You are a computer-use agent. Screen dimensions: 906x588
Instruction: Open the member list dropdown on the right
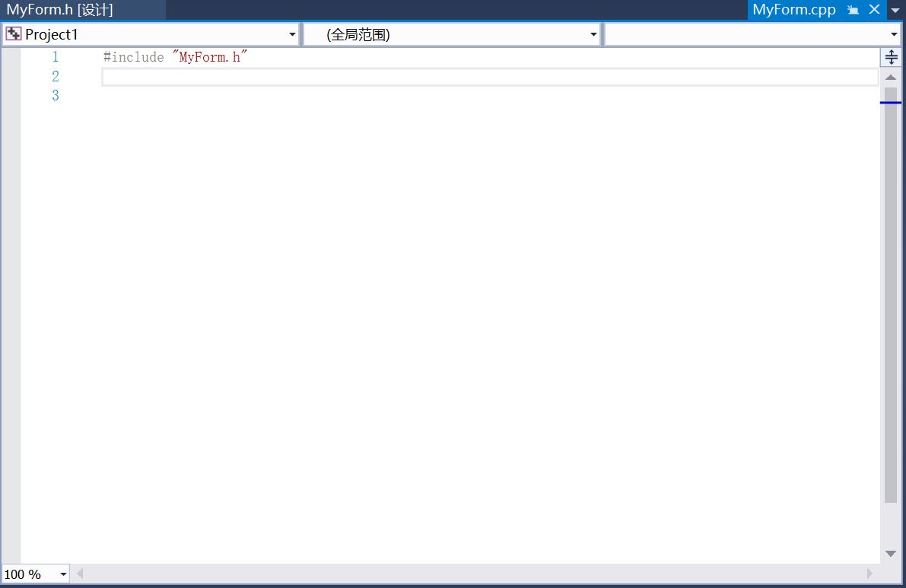click(x=895, y=34)
